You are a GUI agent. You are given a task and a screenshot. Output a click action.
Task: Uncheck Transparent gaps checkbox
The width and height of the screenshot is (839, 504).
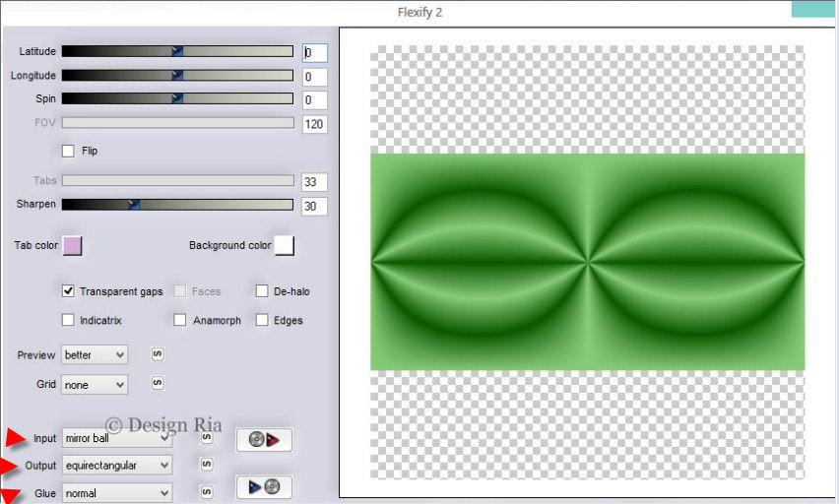68,291
